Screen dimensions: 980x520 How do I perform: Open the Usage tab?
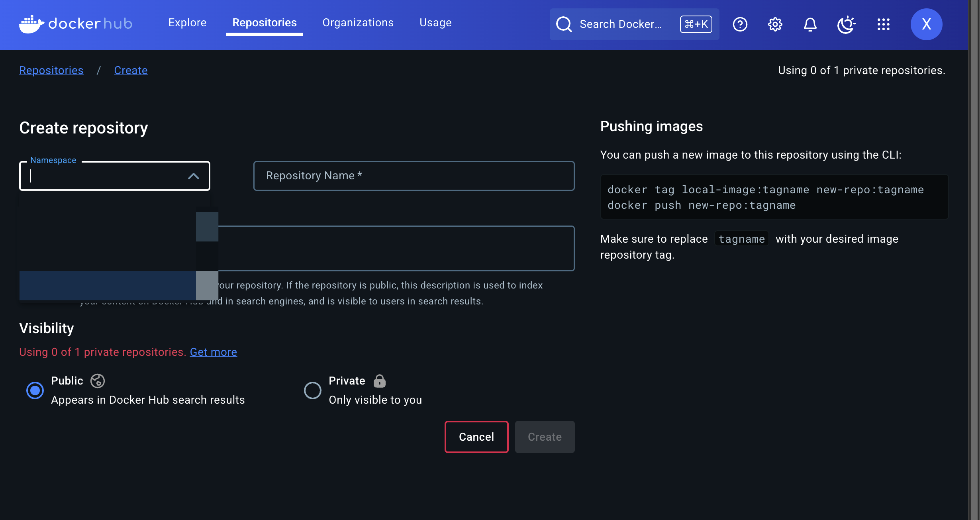pos(435,23)
